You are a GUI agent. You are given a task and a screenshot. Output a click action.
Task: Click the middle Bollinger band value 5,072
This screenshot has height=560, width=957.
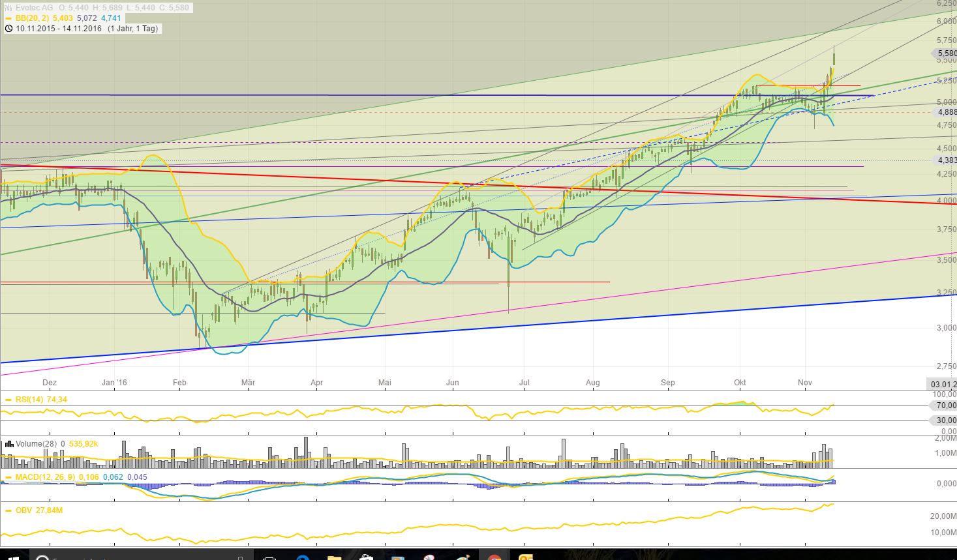coord(87,18)
